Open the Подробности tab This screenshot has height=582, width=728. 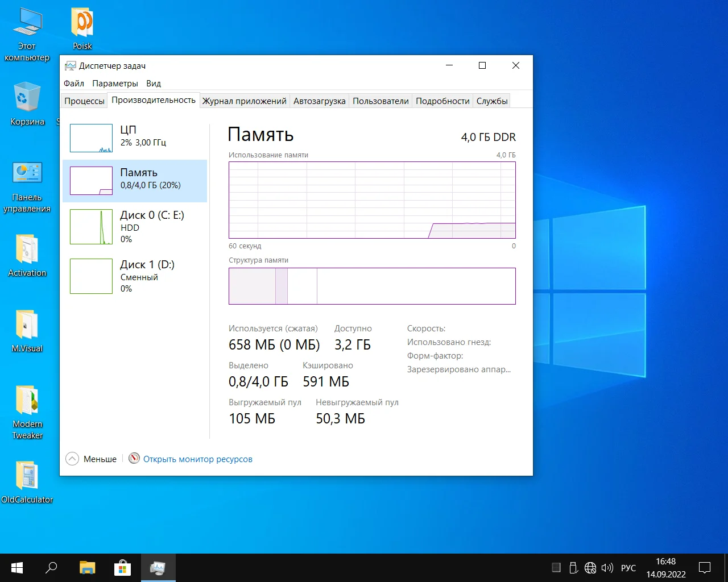pos(442,101)
